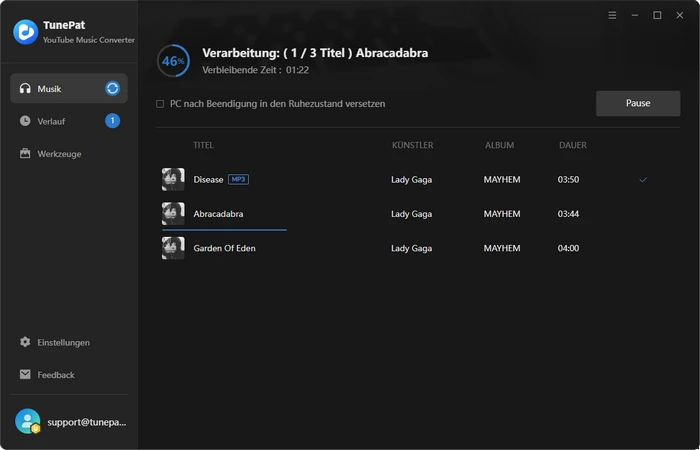Click the Abracadabra conversion progress bar
The height and width of the screenshot is (450, 700).
coord(224,230)
